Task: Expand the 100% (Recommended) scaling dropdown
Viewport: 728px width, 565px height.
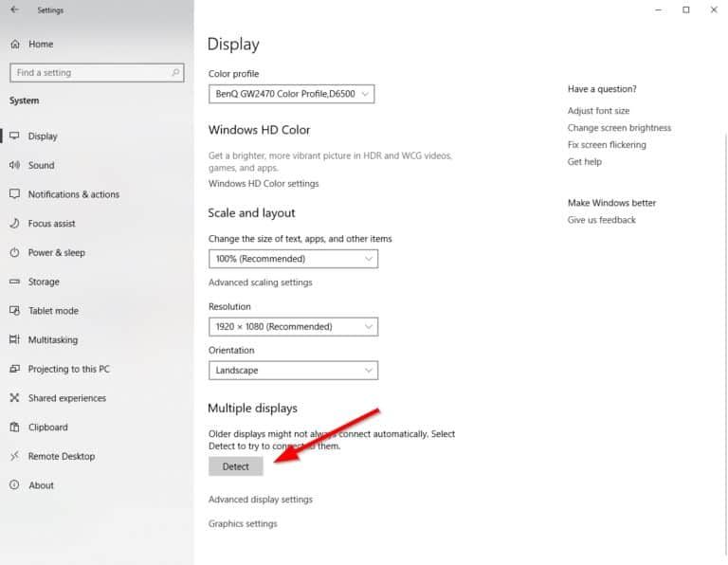Action: pyautogui.click(x=293, y=259)
